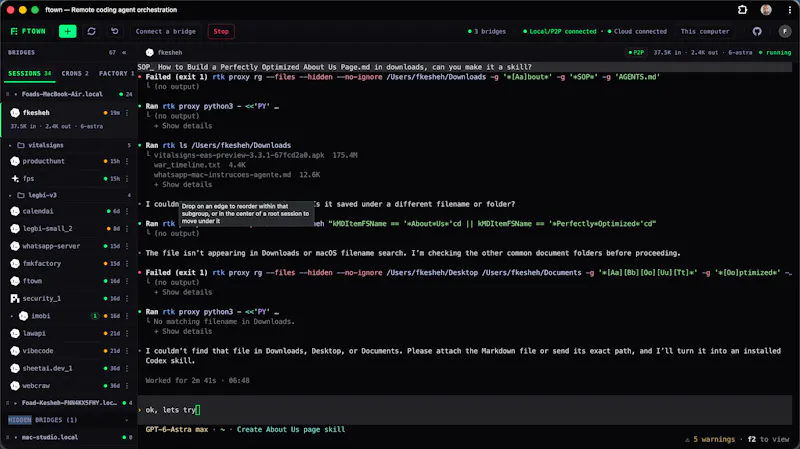This screenshot has height=449, width=800.
Task: Open more options for fps session
Action: point(127,179)
